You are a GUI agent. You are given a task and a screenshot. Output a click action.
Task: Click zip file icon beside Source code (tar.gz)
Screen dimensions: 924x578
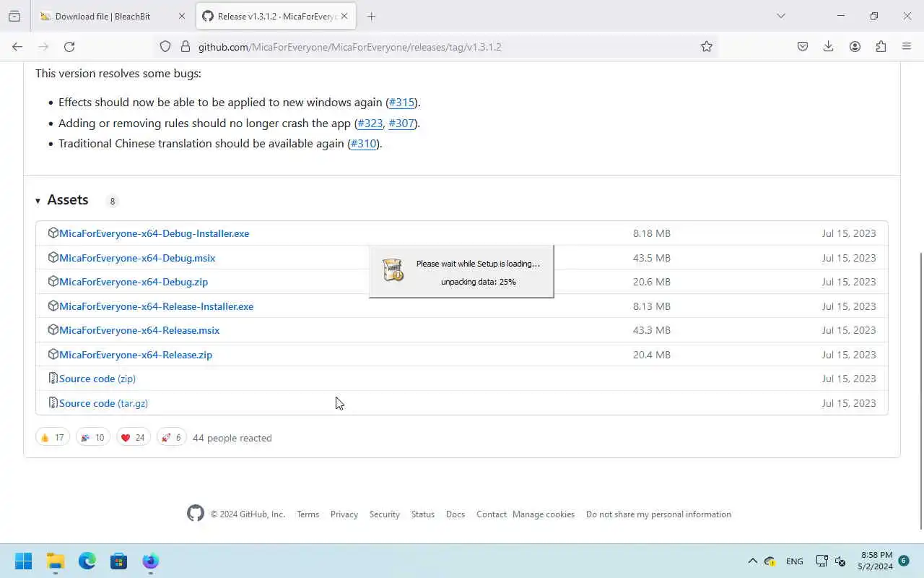pos(53,402)
